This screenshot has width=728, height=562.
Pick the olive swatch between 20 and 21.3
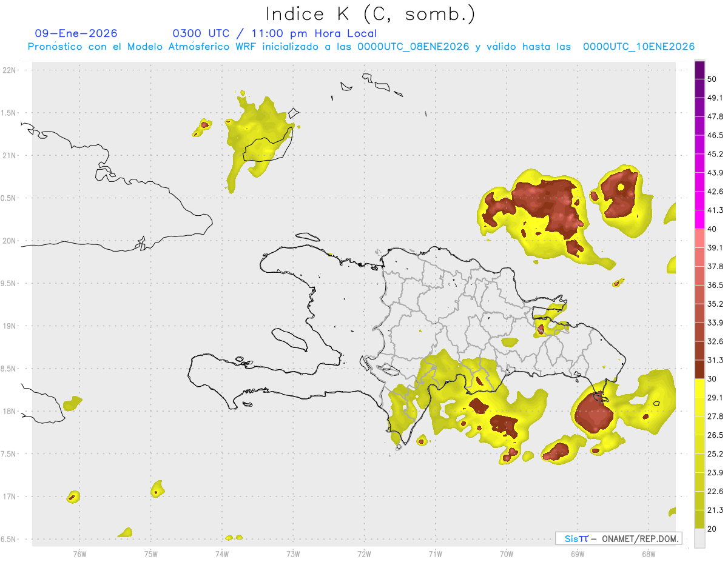[700, 520]
